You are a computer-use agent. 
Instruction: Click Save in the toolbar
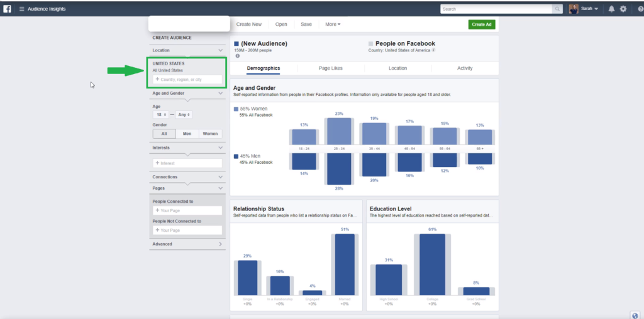(x=306, y=24)
